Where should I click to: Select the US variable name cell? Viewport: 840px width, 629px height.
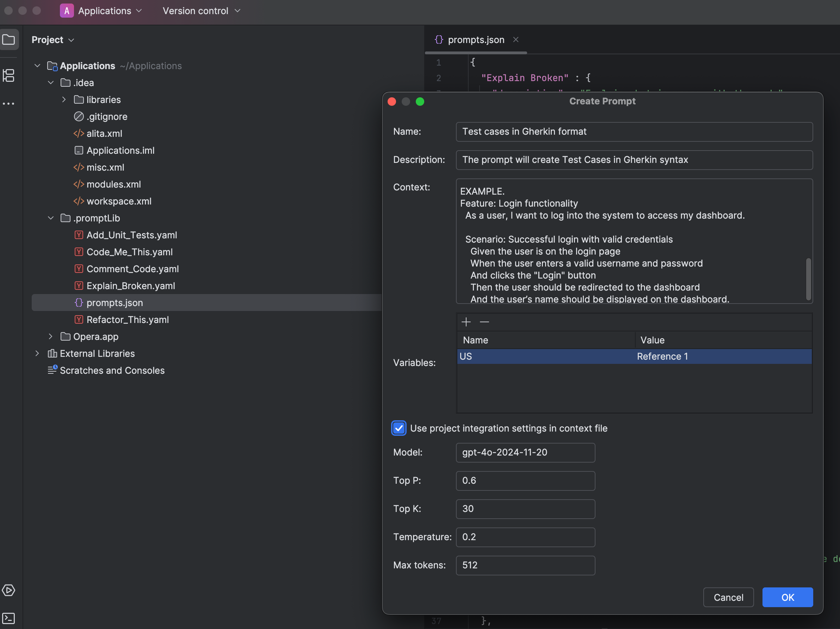[x=546, y=356]
